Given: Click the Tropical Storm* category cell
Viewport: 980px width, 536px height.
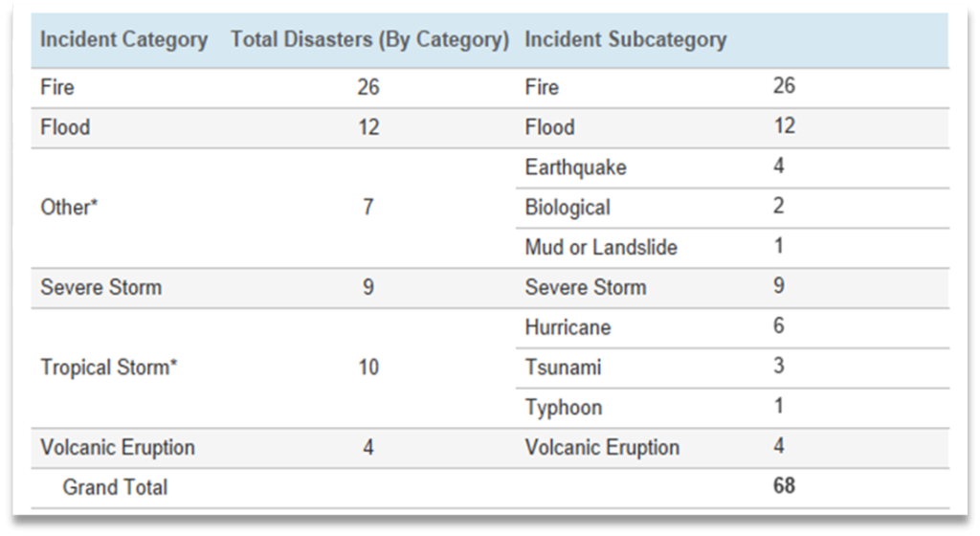Looking at the screenshot, I should click(109, 368).
